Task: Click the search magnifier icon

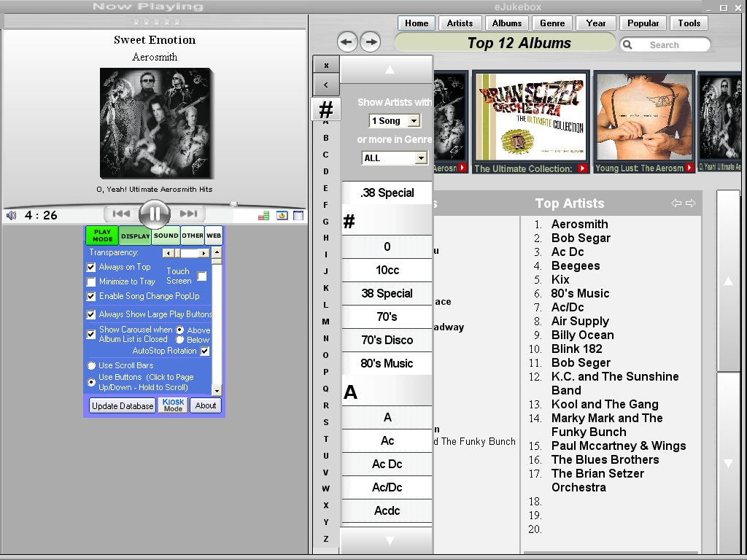Action: click(x=628, y=44)
